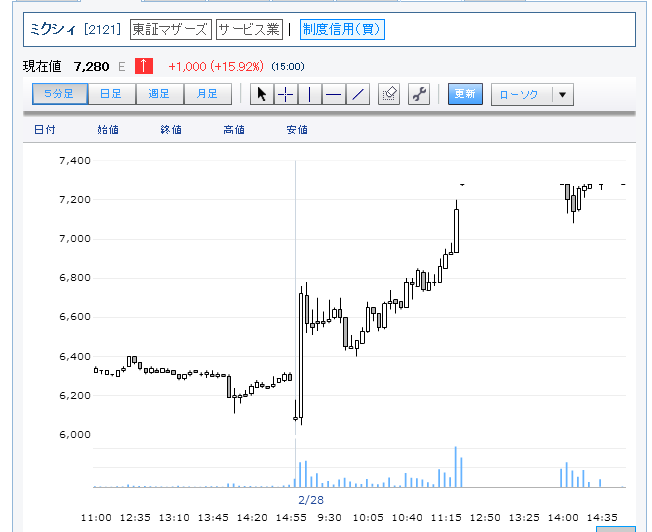Click the 2/28 date marker
This screenshot has height=532, width=652.
311,500
